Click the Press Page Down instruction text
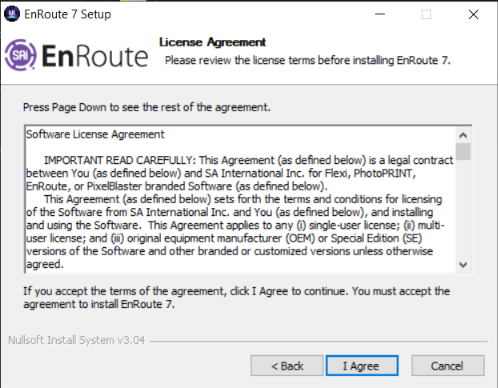Viewport: 498px width, 388px height. tap(147, 107)
